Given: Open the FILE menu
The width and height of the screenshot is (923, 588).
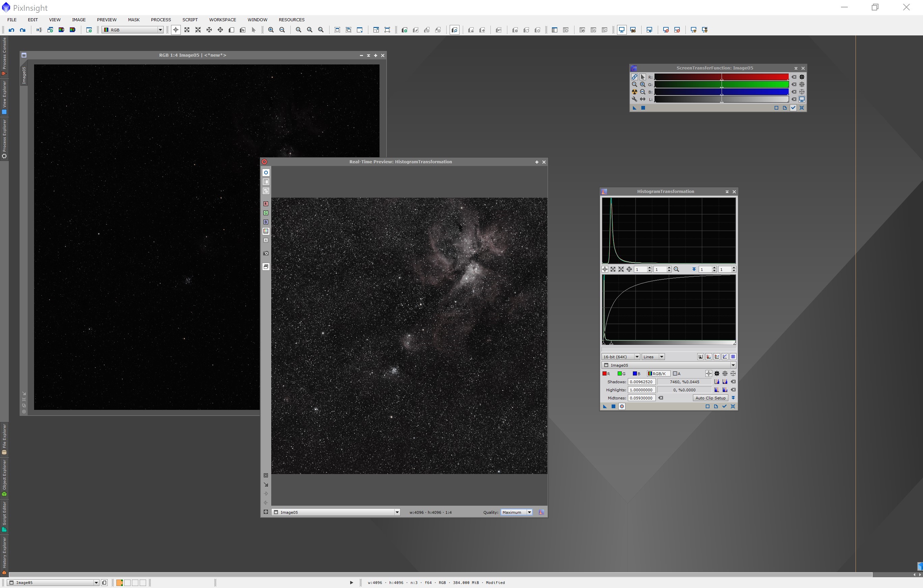Looking at the screenshot, I should (12, 20).
